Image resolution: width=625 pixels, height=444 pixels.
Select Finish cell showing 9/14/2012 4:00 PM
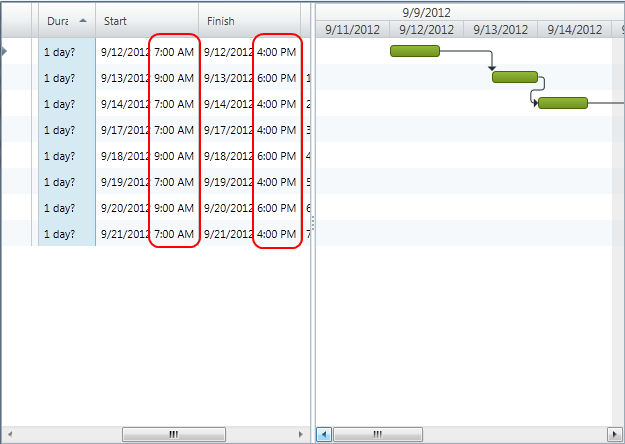[x=250, y=104]
